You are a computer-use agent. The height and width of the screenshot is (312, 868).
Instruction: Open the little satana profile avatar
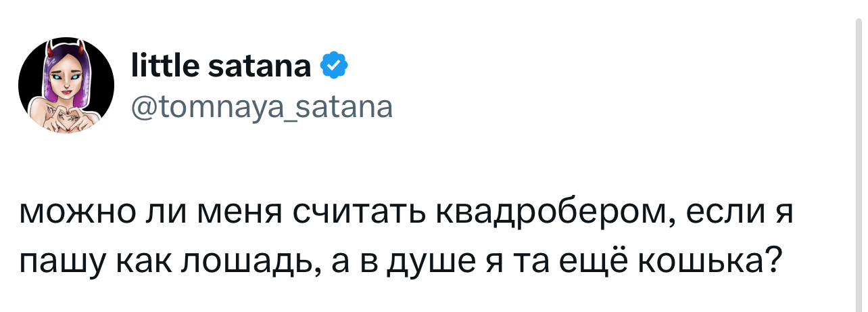click(66, 85)
